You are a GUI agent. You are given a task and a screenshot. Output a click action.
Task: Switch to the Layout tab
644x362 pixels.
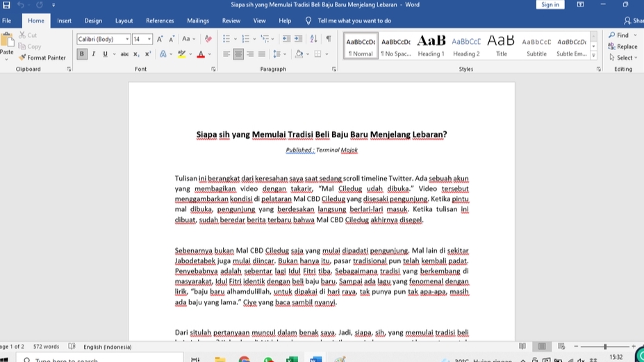pyautogui.click(x=124, y=21)
